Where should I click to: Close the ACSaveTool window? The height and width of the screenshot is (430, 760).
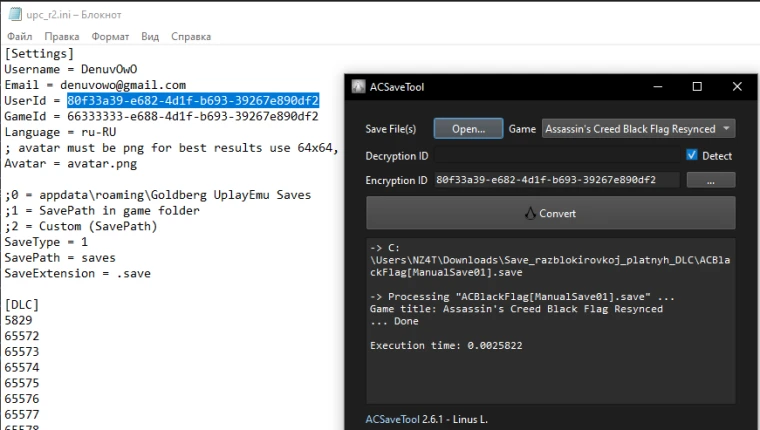737,86
